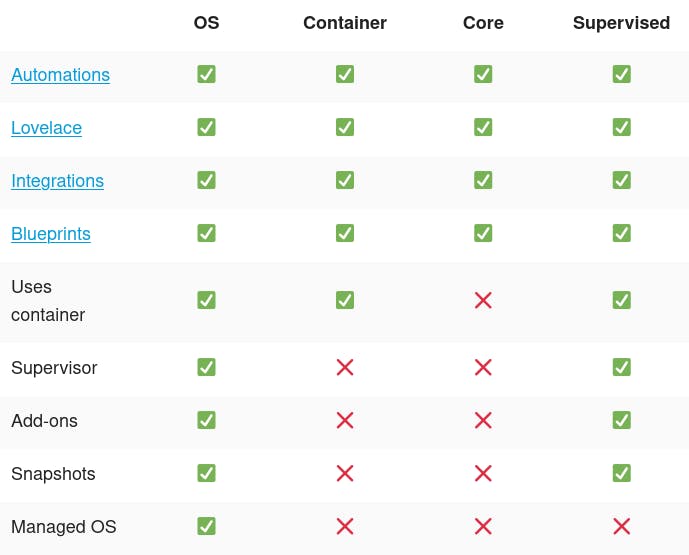Click the Managed OS red X under Supervised
The image size is (689, 555).
621,526
